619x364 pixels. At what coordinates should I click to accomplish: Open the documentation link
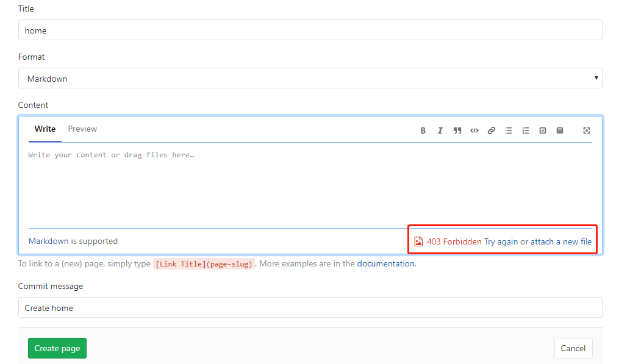point(385,264)
